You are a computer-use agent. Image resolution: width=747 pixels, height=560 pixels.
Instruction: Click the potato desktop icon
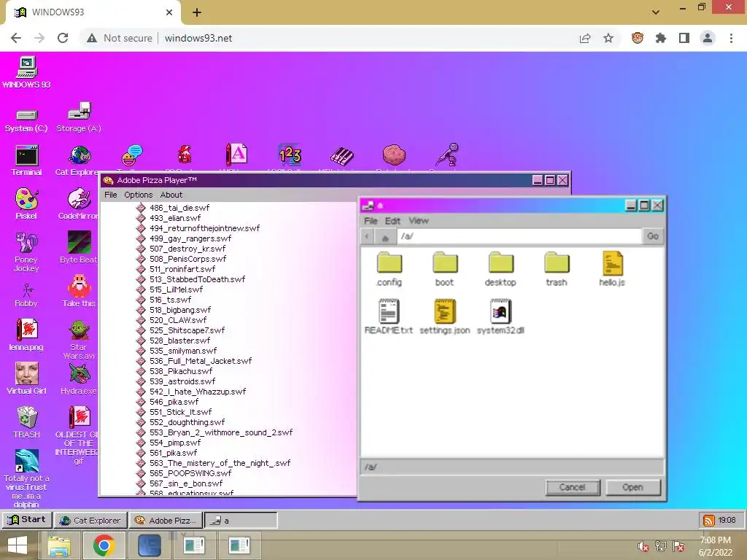[394, 155]
